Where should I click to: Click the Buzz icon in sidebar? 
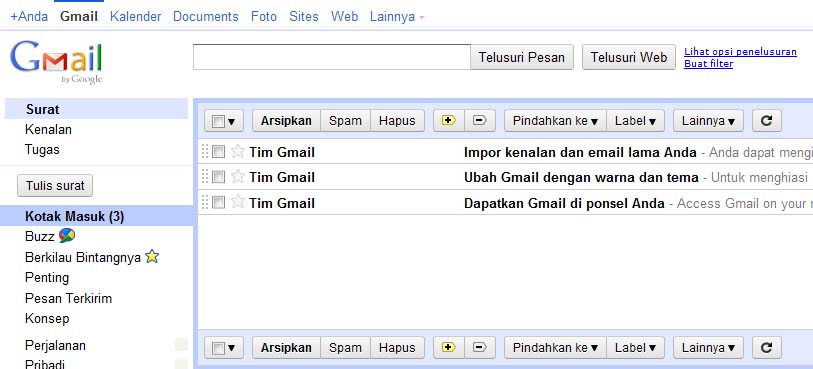point(67,236)
